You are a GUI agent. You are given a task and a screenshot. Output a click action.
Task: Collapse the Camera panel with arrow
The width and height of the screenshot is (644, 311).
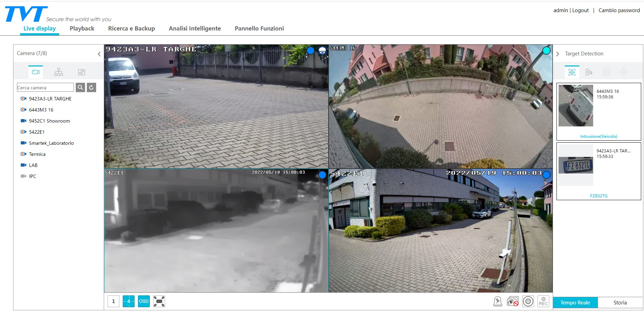(99, 54)
